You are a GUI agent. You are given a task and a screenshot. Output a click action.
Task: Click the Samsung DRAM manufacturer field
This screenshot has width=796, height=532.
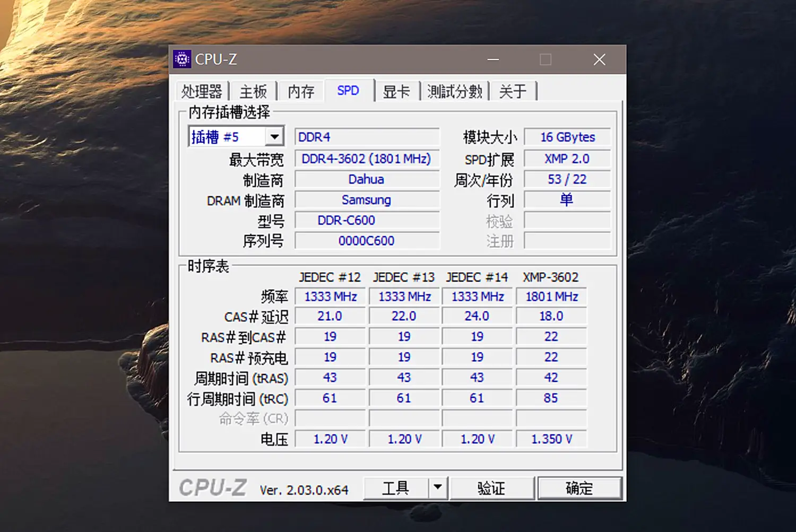(x=367, y=200)
